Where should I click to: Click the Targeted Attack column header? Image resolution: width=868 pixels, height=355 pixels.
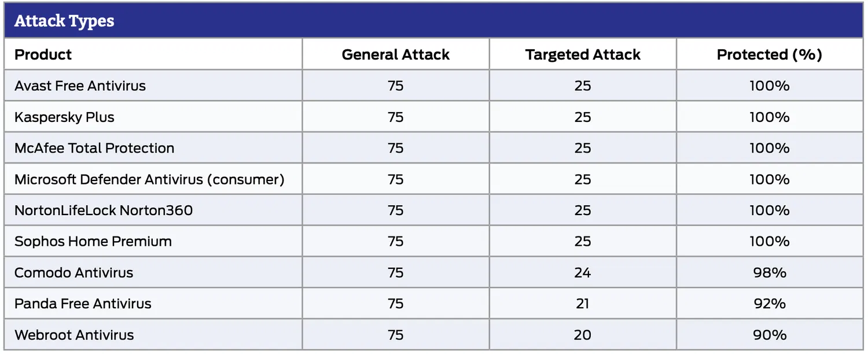point(583,55)
